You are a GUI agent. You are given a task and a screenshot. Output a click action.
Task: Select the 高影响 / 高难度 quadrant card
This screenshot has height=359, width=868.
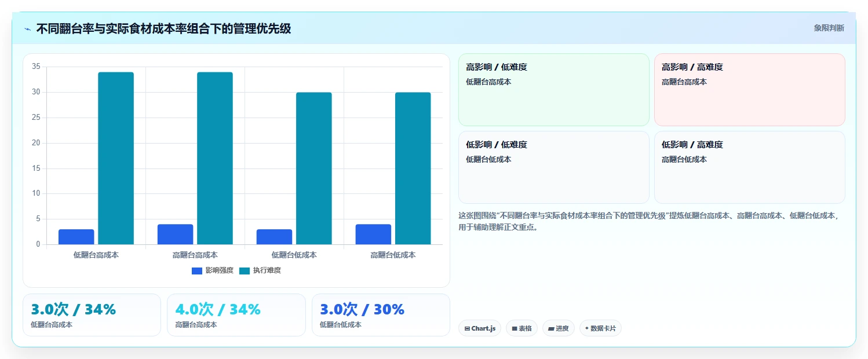coord(750,90)
